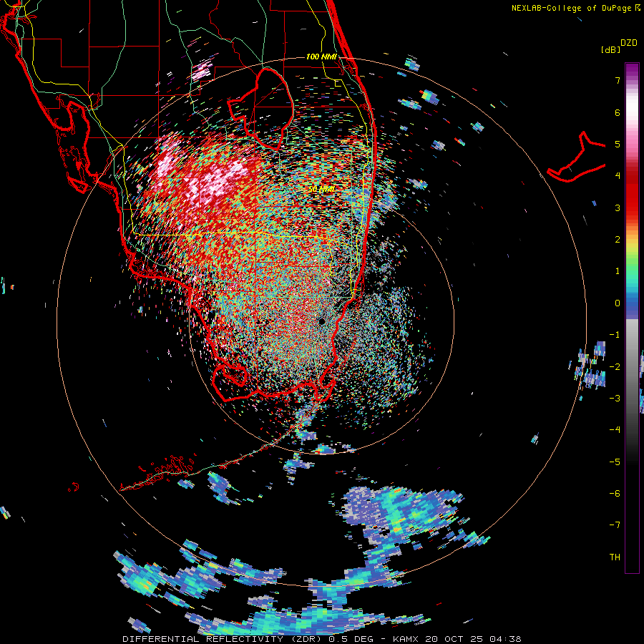Click the 100 NMI range ring label

pos(321,57)
